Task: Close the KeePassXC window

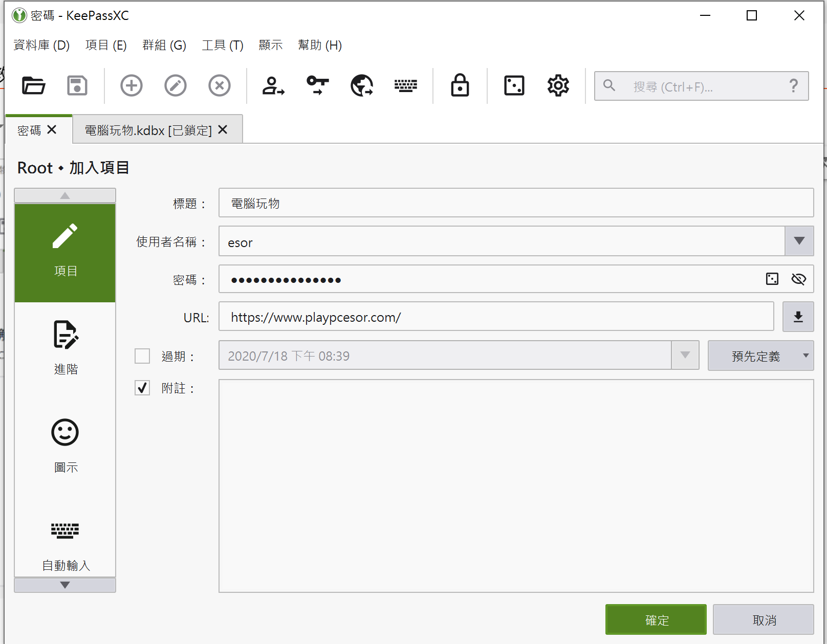Action: click(799, 15)
